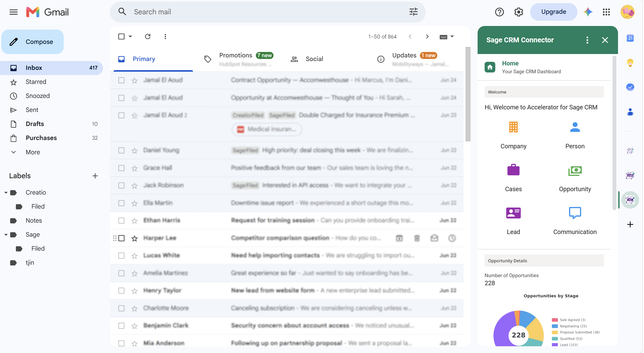Open Sage CRM Connector more options menu
This screenshot has height=353, width=644.
coord(587,40)
